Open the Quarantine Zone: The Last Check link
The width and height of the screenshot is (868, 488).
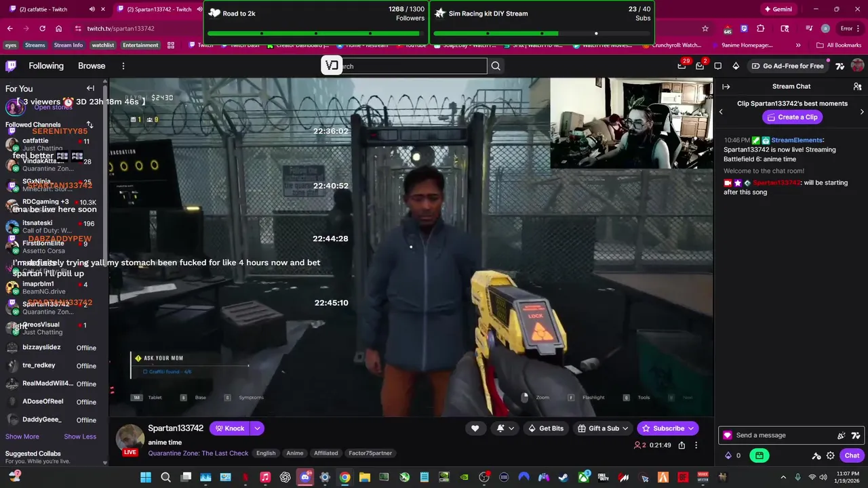198,453
